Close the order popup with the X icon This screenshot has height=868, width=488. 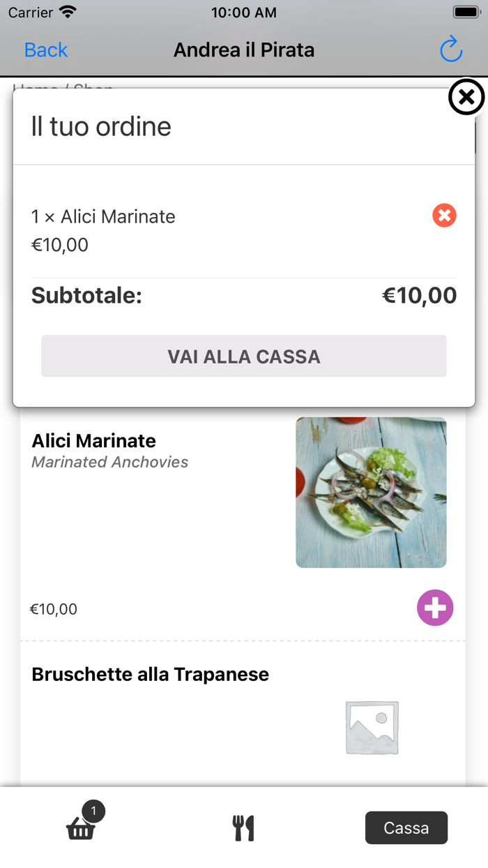coord(466,98)
